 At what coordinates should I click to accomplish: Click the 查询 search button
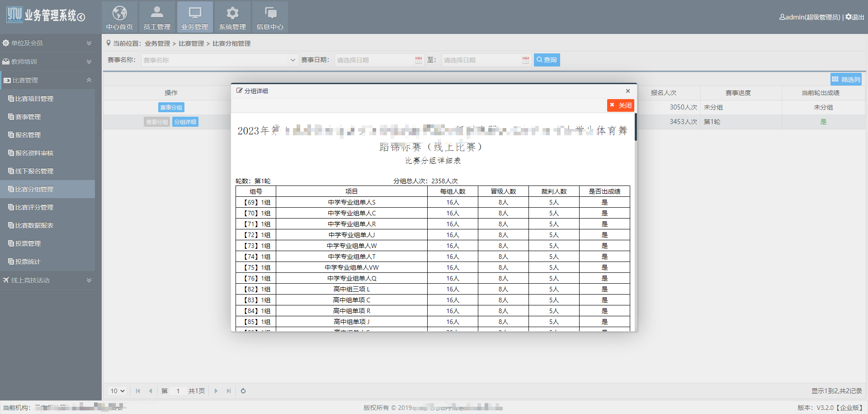tap(547, 60)
